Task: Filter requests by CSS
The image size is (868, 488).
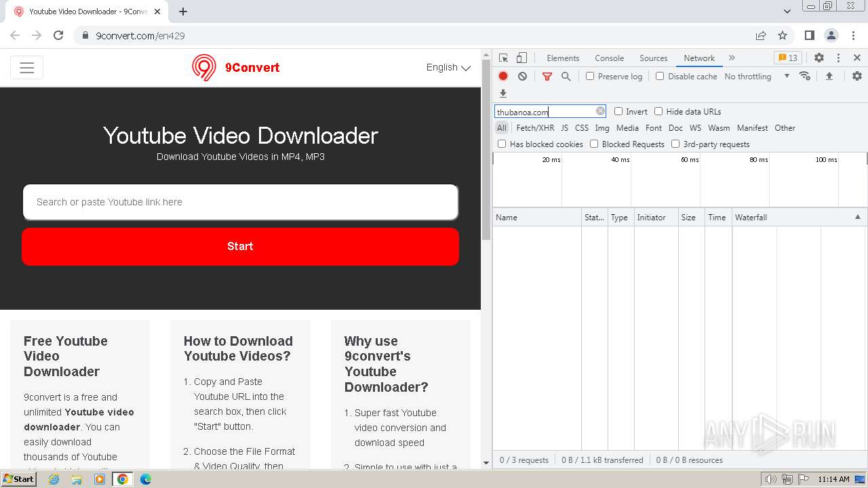Action: pyautogui.click(x=582, y=128)
